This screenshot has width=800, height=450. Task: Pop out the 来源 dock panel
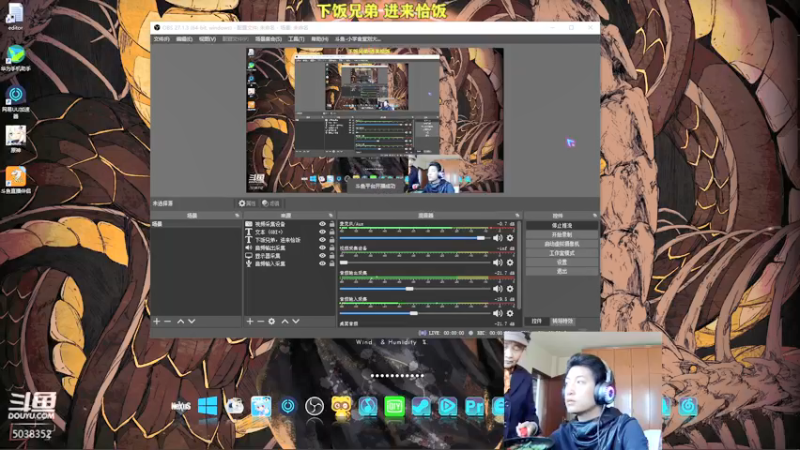coord(331,216)
